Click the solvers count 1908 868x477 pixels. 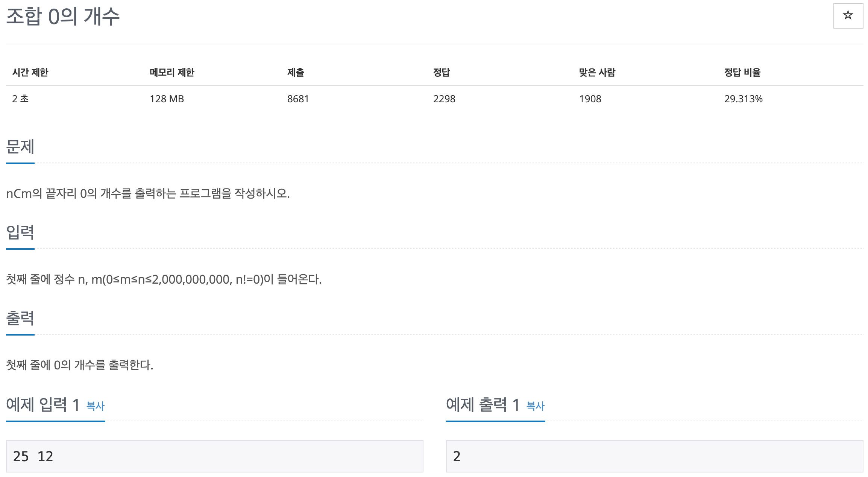(x=590, y=99)
